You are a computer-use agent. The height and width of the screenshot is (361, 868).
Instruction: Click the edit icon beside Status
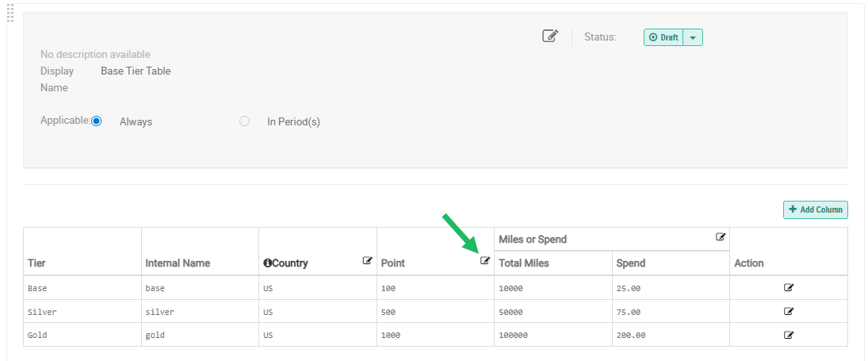tap(550, 36)
